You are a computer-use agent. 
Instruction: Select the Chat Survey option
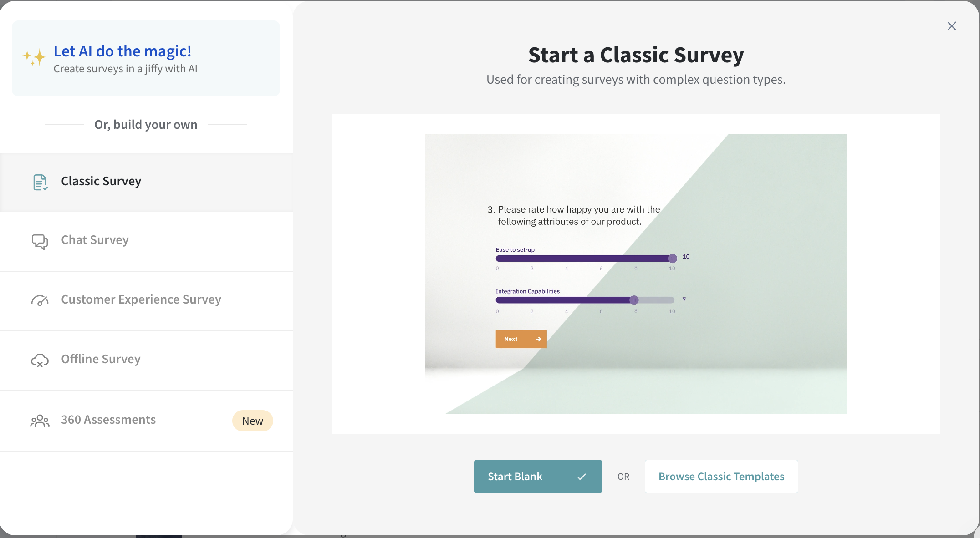(x=95, y=240)
